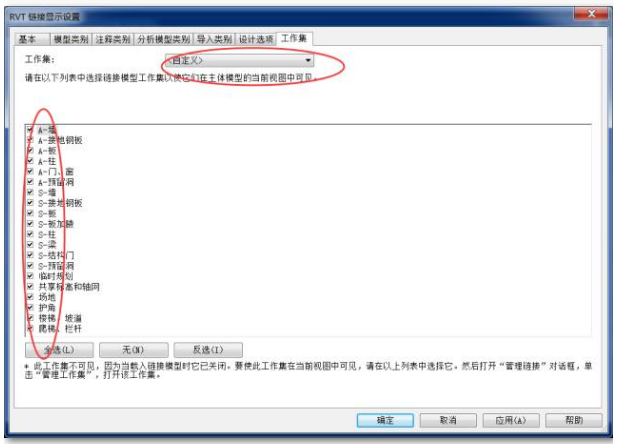Open the 工作集 dropdown showing <自定义>
Image resolution: width=619 pixels, height=444 pixels.
[240, 60]
